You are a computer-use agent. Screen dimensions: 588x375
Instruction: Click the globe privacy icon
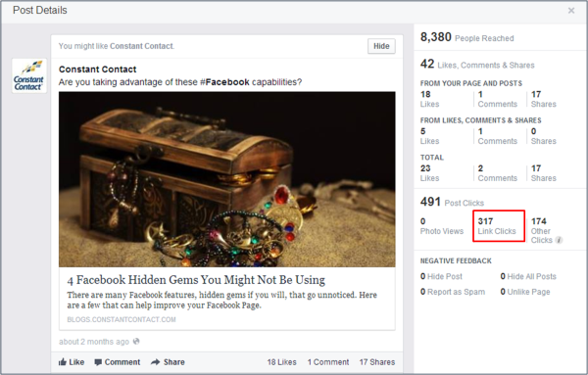click(x=136, y=342)
